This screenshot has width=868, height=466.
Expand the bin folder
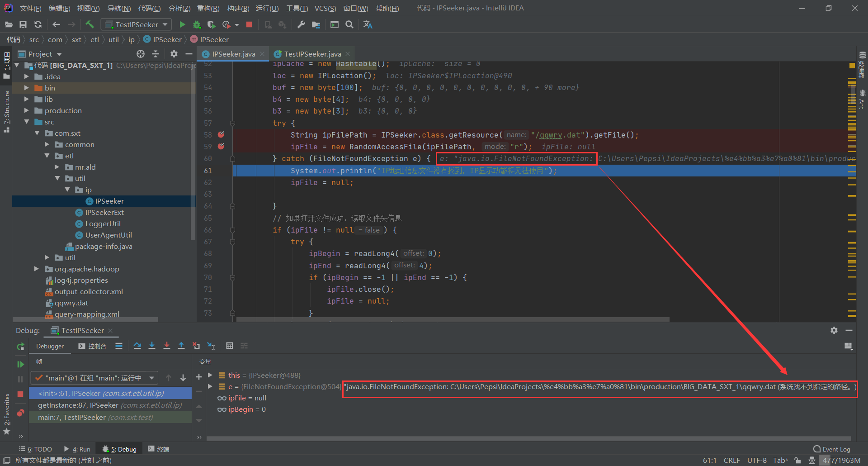[x=27, y=88]
